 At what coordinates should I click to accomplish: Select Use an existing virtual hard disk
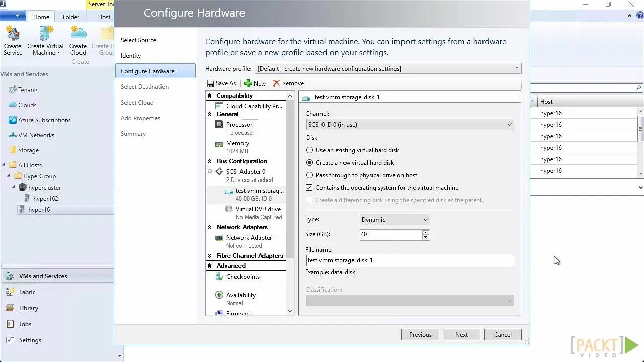(310, 150)
